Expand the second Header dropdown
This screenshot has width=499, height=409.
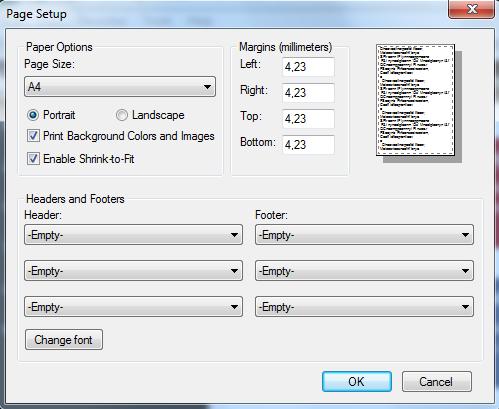point(133,271)
